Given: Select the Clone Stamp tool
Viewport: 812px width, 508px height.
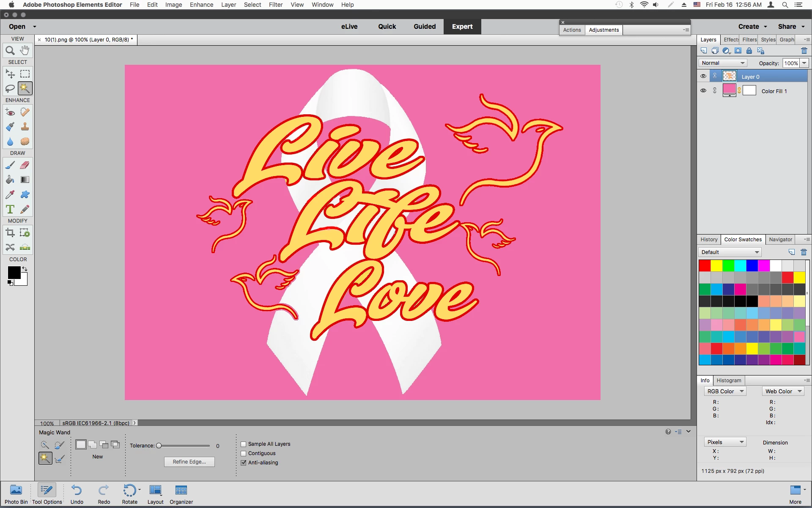Looking at the screenshot, I should tap(25, 127).
